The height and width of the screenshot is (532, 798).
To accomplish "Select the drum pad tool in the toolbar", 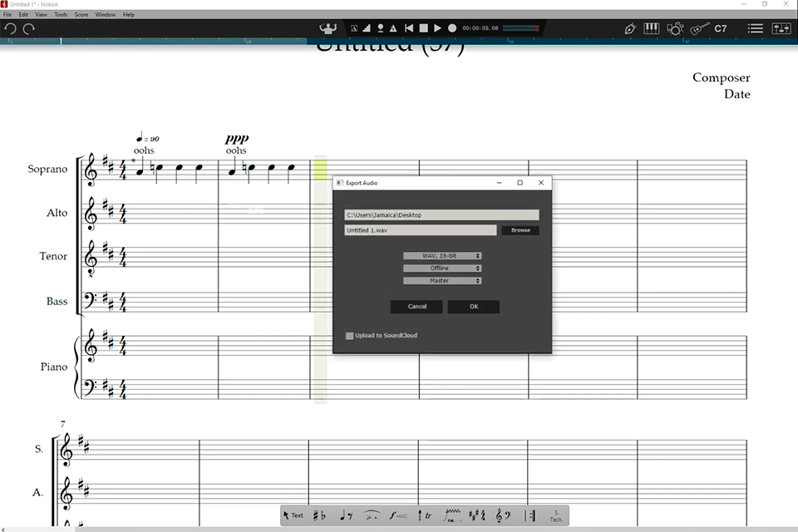I will [675, 28].
